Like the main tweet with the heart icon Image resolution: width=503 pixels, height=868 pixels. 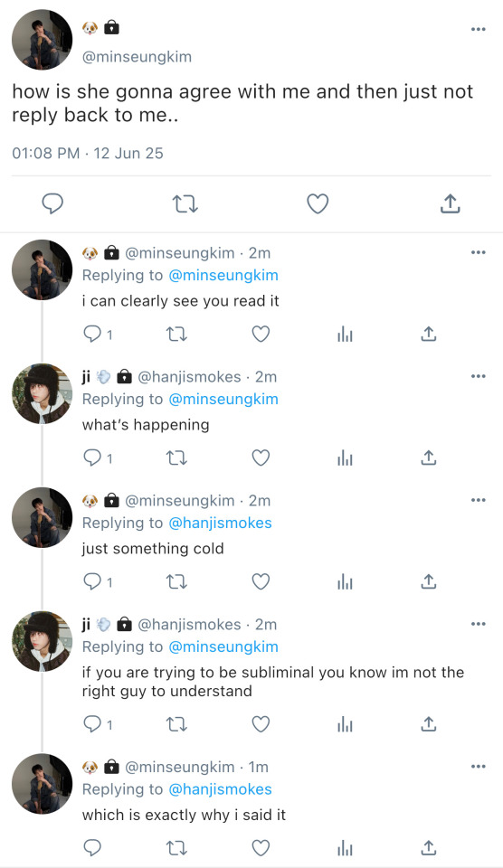point(318,203)
